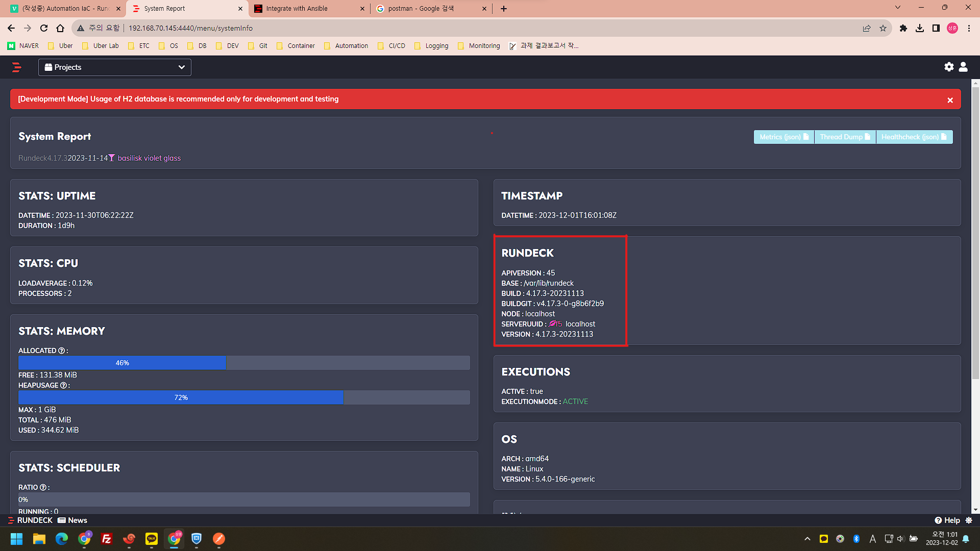
Task: Click the 72% heap usage bar
Action: click(x=181, y=397)
